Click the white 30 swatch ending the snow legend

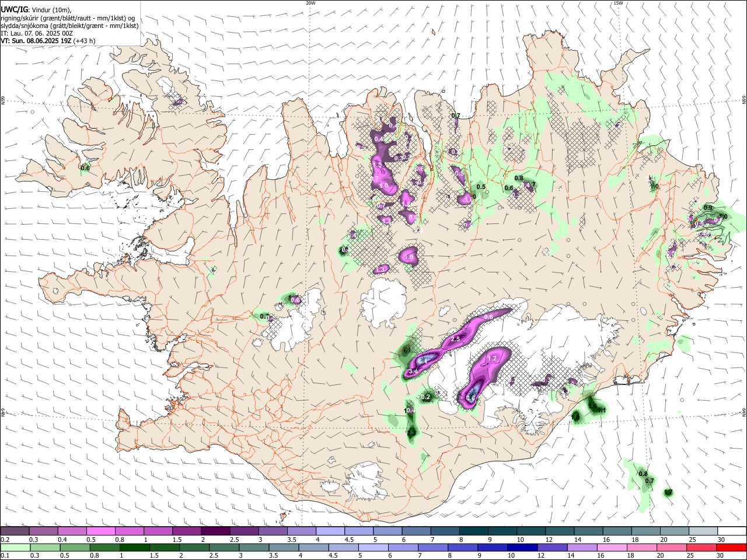tap(732, 531)
